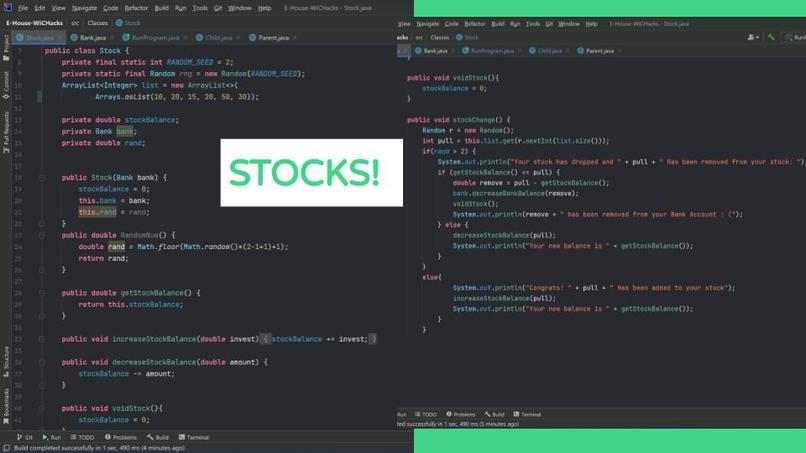This screenshot has width=806, height=453.
Task: Collapse the voidStock() method in the left editor gutter
Action: (x=42, y=409)
